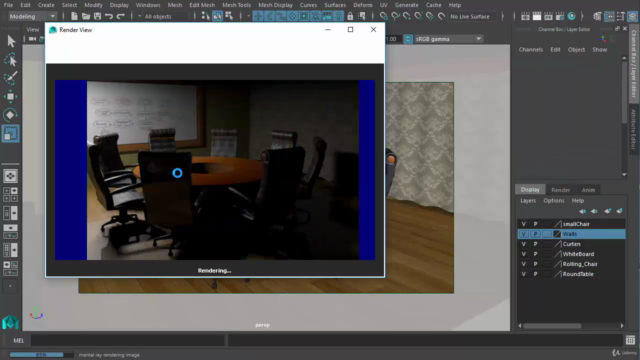Screen dimensions: 640x360
Task: Save the current scene icon
Action: point(97,16)
